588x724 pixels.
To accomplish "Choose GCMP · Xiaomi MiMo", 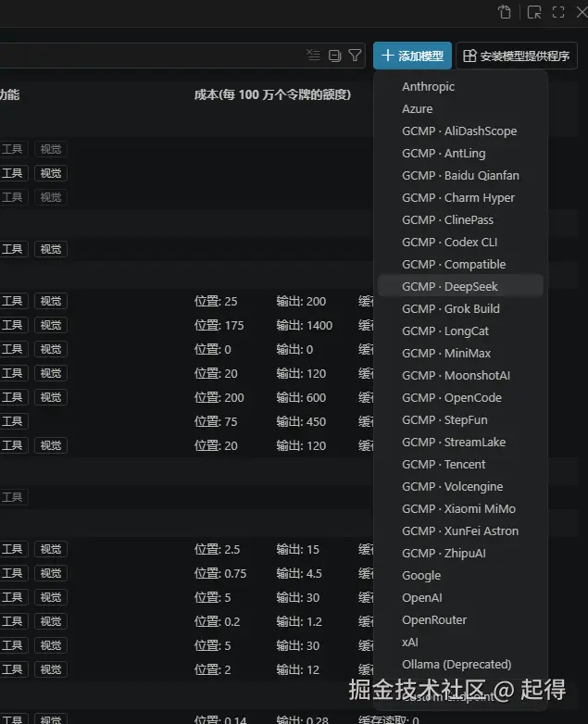I will coord(460,509).
